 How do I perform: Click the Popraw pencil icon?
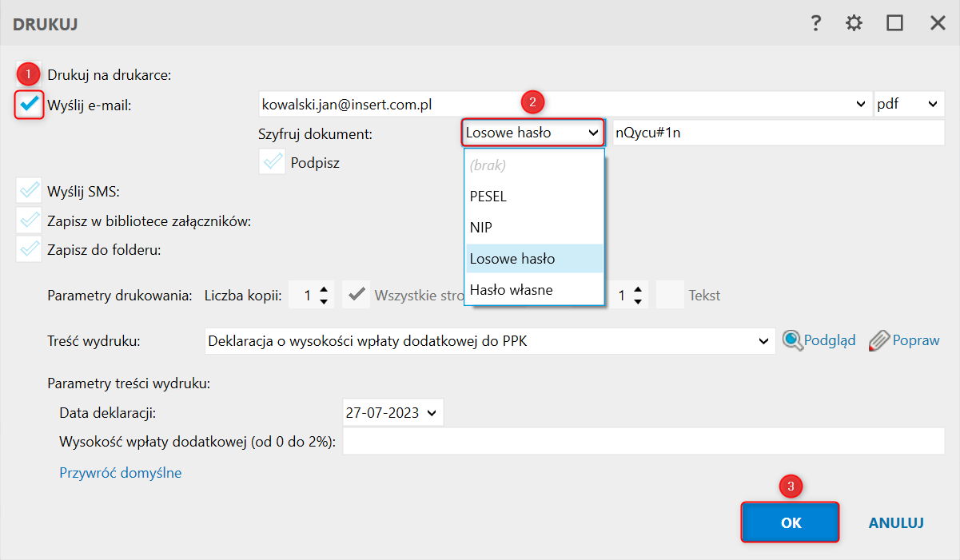[x=878, y=340]
